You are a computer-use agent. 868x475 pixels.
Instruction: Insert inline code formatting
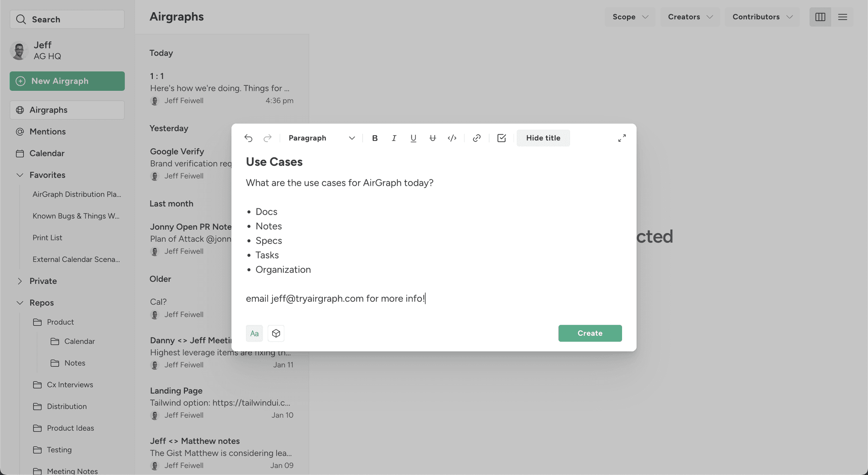tap(452, 138)
